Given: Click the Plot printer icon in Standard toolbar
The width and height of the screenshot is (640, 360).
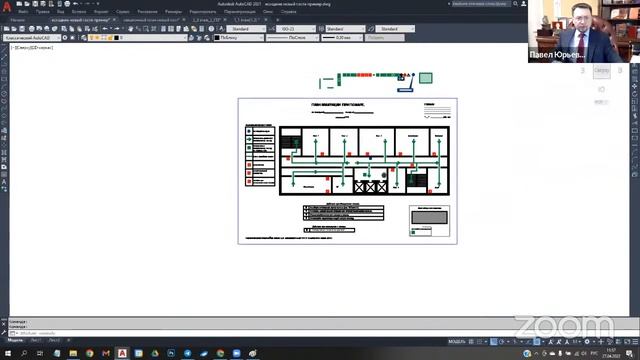Looking at the screenshot, I should click(31, 29).
